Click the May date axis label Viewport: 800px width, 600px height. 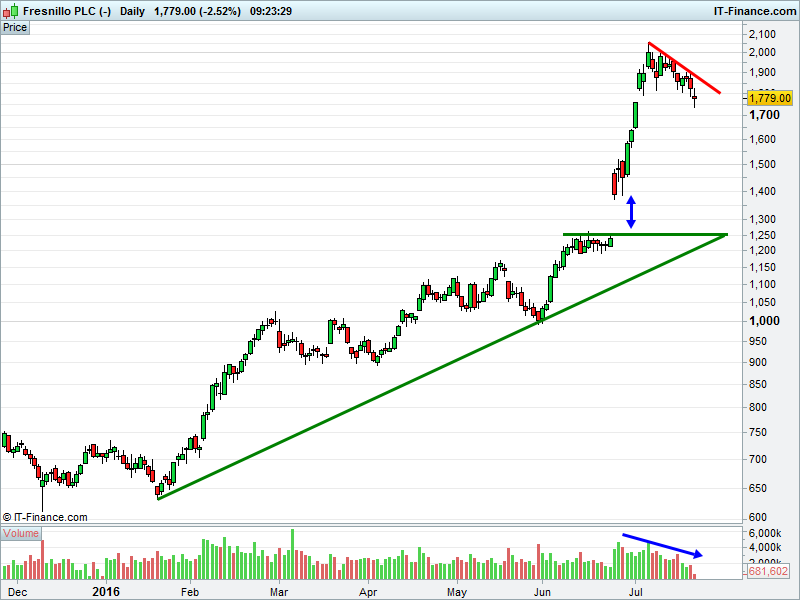pos(457,592)
